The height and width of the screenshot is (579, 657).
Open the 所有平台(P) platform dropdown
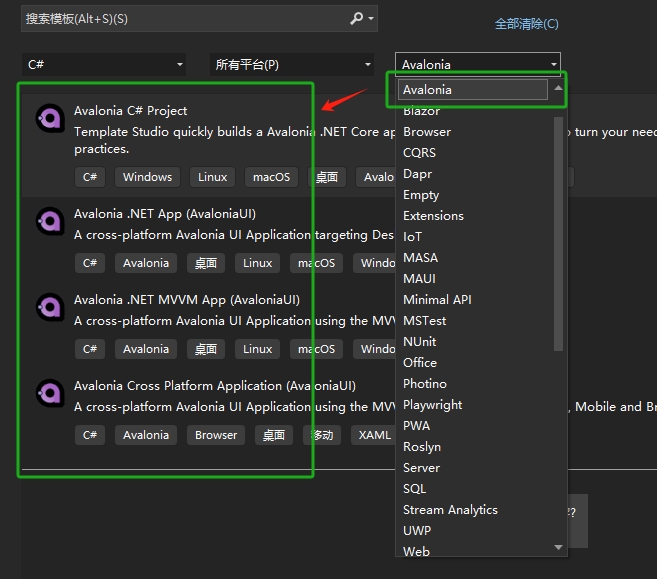click(292, 65)
